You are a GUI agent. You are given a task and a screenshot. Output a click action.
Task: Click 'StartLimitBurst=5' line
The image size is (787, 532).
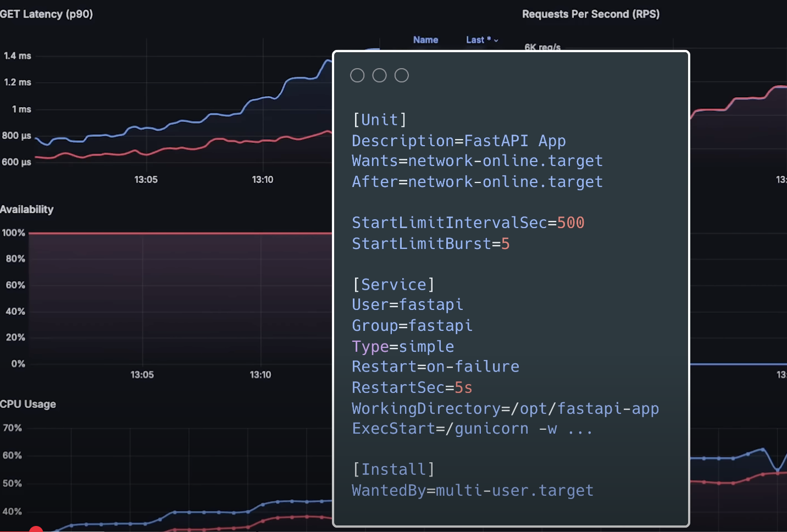click(x=431, y=243)
